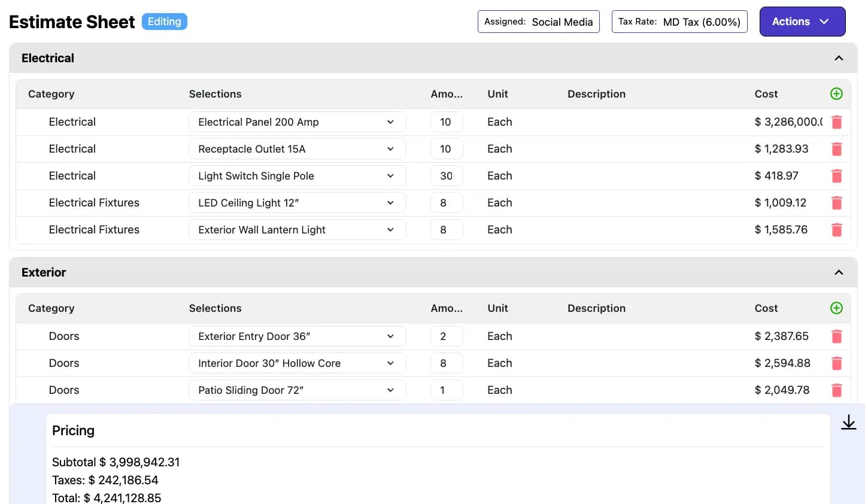Image resolution: width=865 pixels, height=504 pixels.
Task: Collapse the Exterior section
Action: (x=838, y=272)
